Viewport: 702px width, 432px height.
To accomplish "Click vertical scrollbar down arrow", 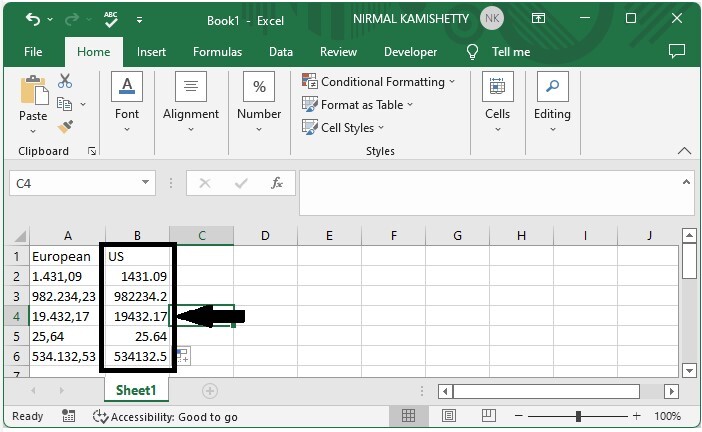I will tap(689, 370).
